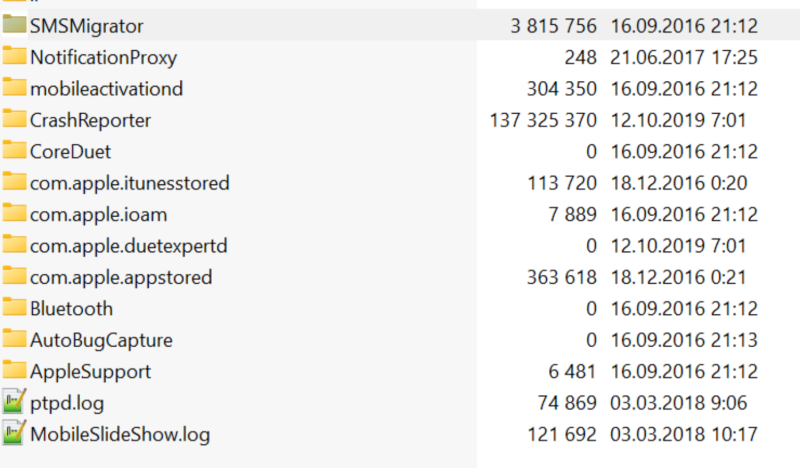
Task: Select the AutoBugCapture folder name
Action: point(101,340)
